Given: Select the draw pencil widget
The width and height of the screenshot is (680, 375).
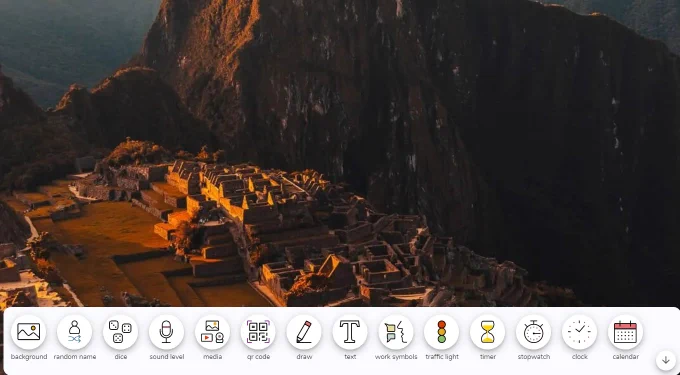Looking at the screenshot, I should [x=304, y=332].
